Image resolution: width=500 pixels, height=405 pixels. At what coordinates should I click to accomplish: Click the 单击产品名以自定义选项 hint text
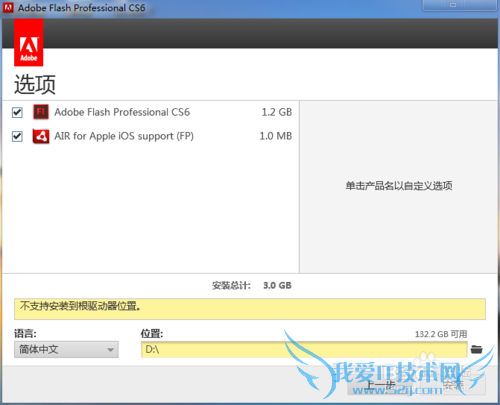point(399,186)
